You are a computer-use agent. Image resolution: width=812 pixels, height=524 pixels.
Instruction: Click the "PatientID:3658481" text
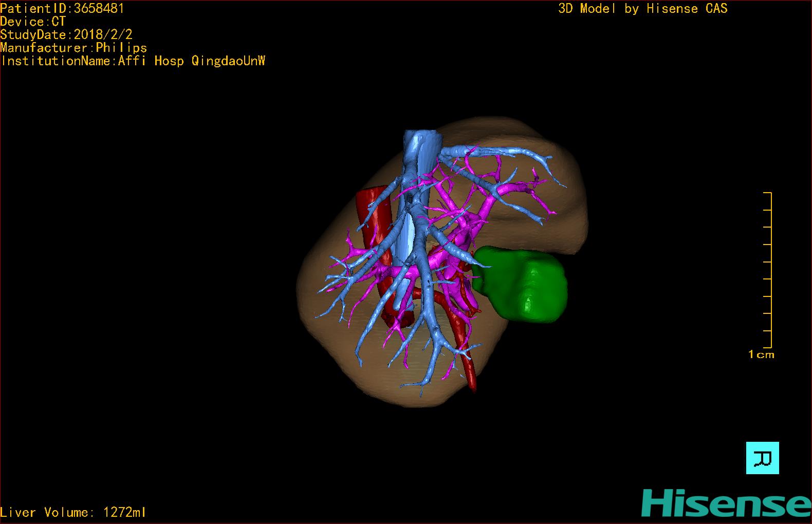[62, 8]
